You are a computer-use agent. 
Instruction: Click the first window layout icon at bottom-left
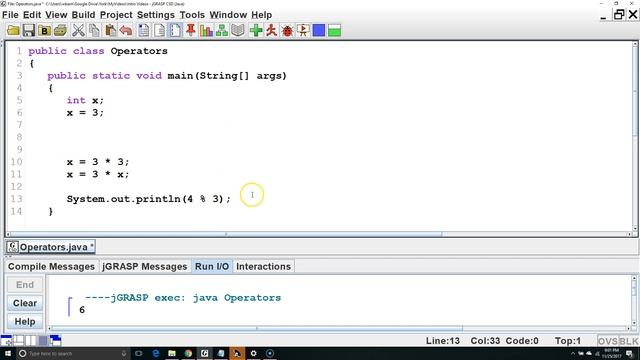pyautogui.click(x=6, y=340)
